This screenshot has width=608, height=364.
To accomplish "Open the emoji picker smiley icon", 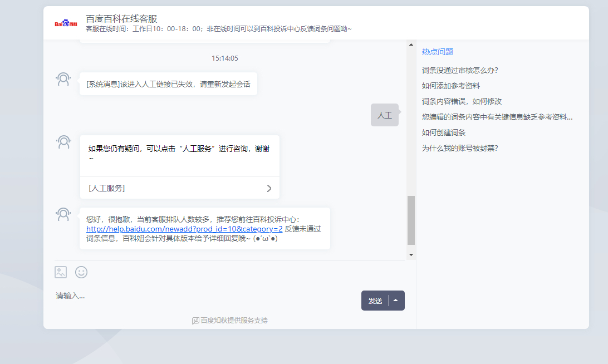I will [x=81, y=272].
